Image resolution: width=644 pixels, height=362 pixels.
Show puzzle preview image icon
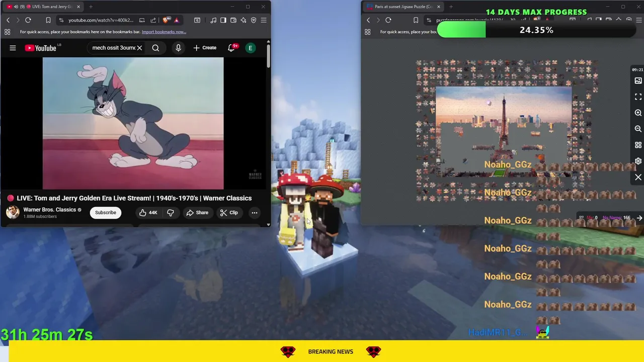click(x=638, y=80)
